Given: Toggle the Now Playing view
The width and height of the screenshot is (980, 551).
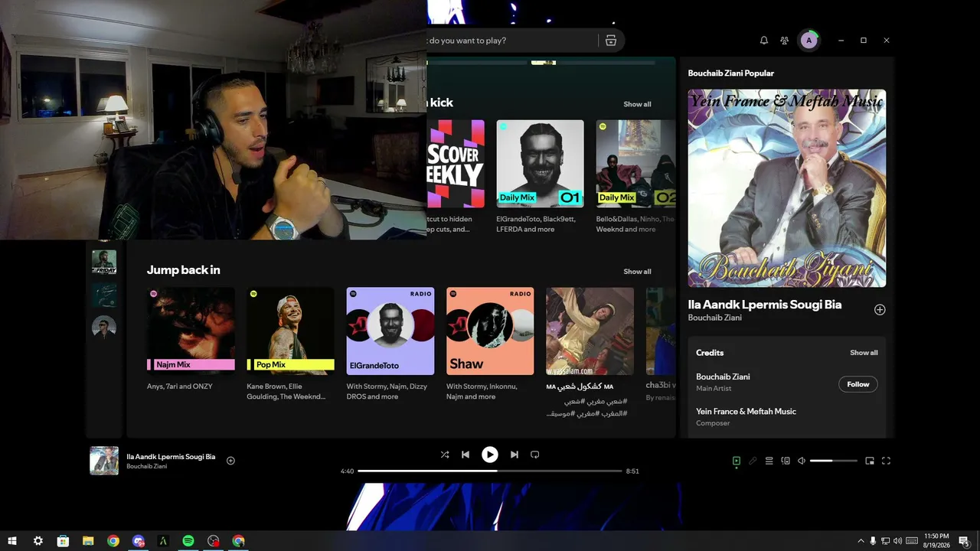Looking at the screenshot, I should [737, 461].
